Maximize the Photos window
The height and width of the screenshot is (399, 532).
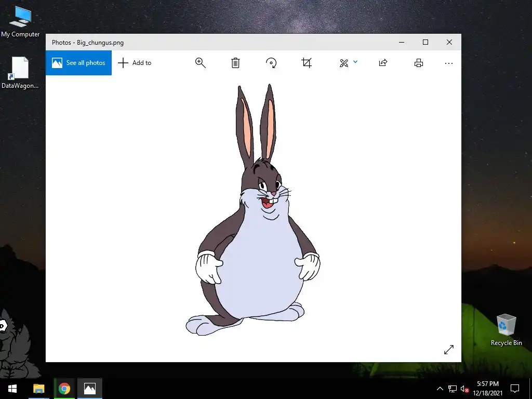point(425,43)
